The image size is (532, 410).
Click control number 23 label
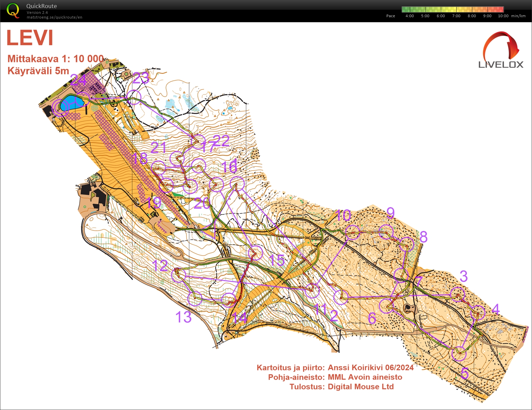(141, 78)
